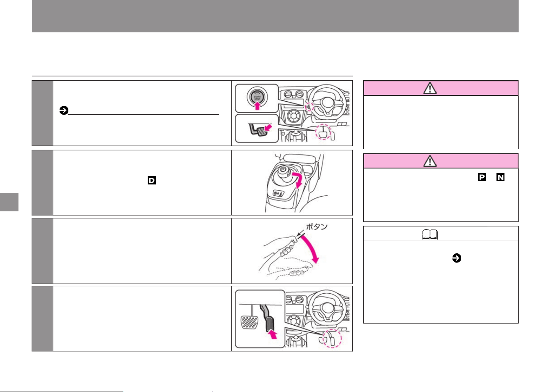556x392 pixels.
Task: Click the brake pedal inset illustration
Action: click(257, 128)
